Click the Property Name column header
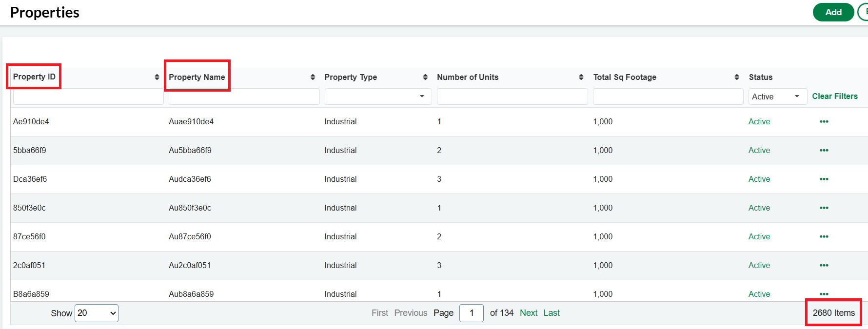This screenshot has width=868, height=329. [x=197, y=77]
